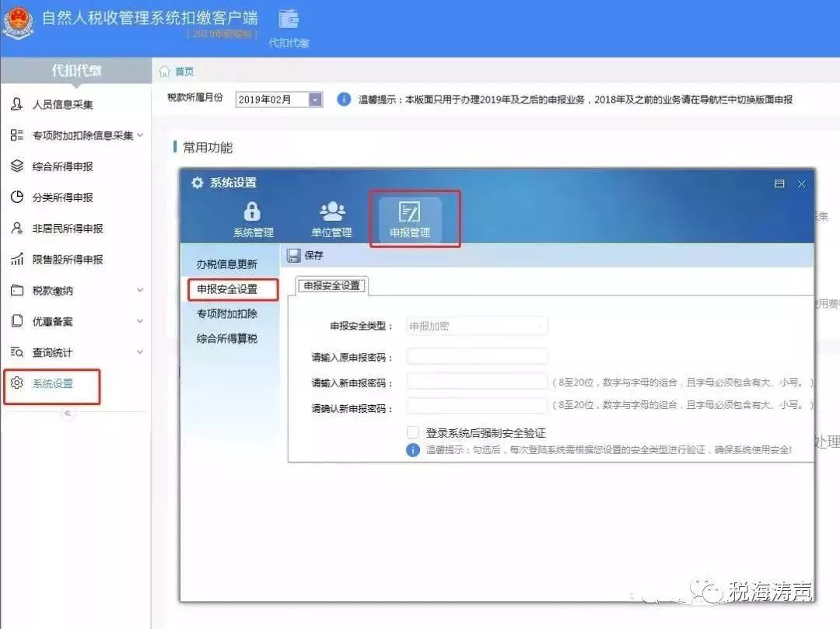The height and width of the screenshot is (629, 840).
Task: Select 综合所得算税 in dialog list
Action: tap(226, 339)
